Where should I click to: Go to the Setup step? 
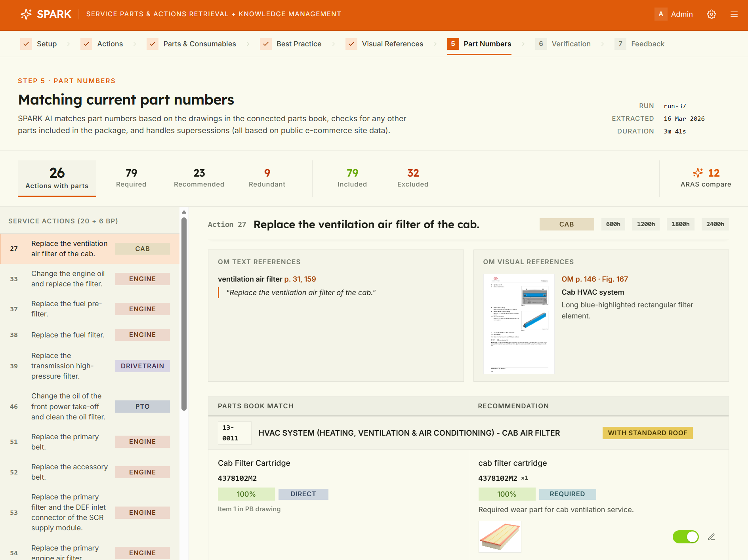pos(38,44)
